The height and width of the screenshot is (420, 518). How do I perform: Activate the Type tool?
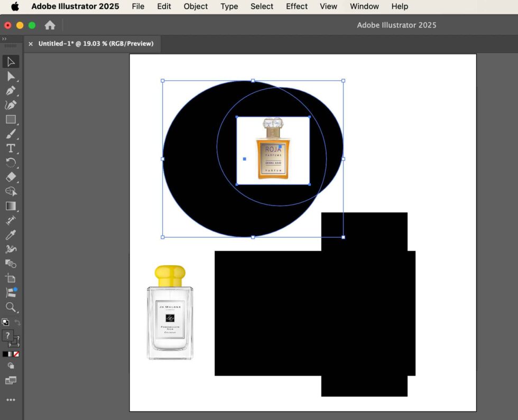(x=11, y=148)
